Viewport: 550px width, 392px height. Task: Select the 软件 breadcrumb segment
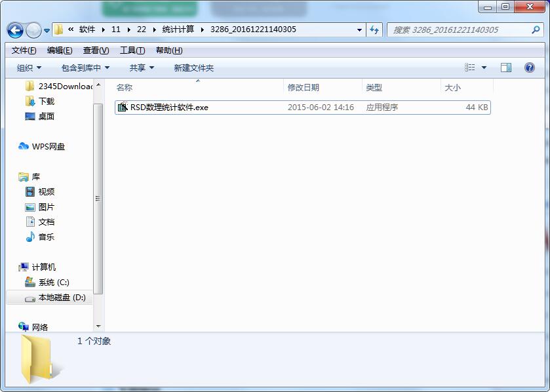(87, 29)
